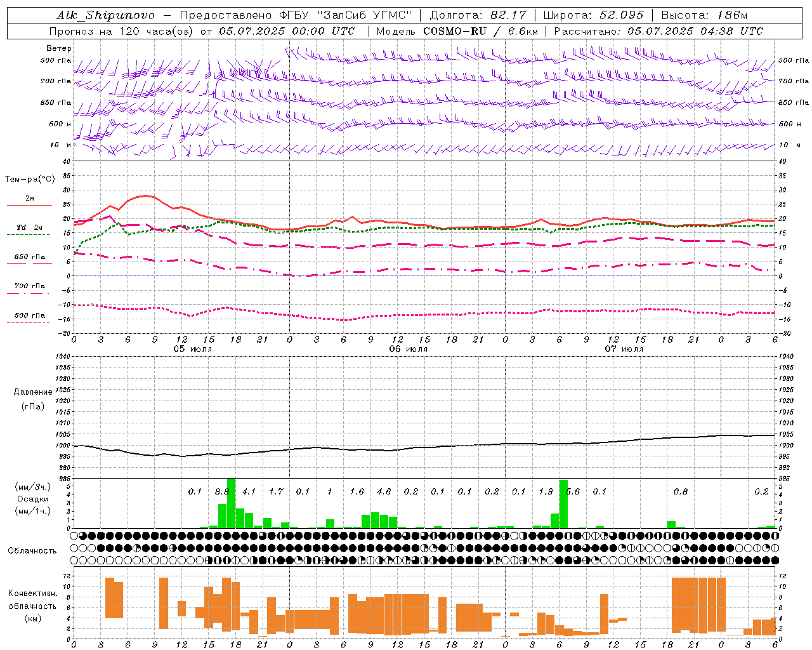Click the (мм/3ч.) precipitation unit label
This screenshot has width=812, height=650.
[33, 487]
